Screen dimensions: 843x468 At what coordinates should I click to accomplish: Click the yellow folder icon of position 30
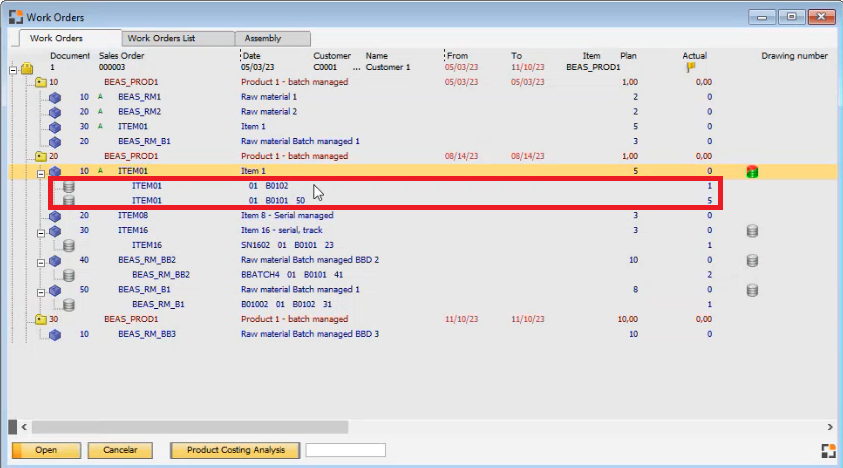41,319
